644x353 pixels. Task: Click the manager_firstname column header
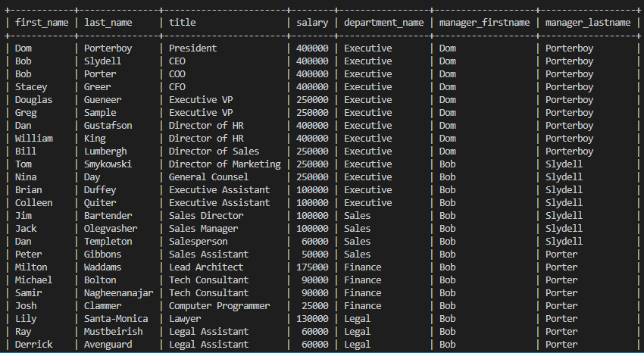coord(484,23)
